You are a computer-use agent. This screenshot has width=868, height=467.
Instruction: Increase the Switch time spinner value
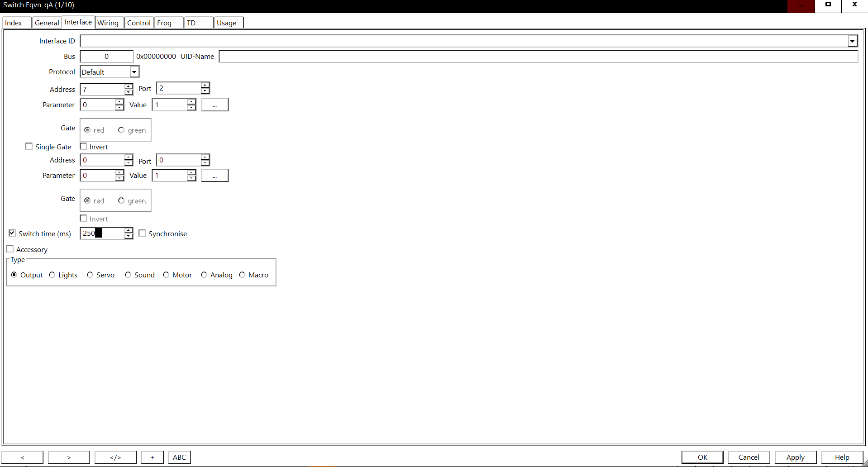129,231
